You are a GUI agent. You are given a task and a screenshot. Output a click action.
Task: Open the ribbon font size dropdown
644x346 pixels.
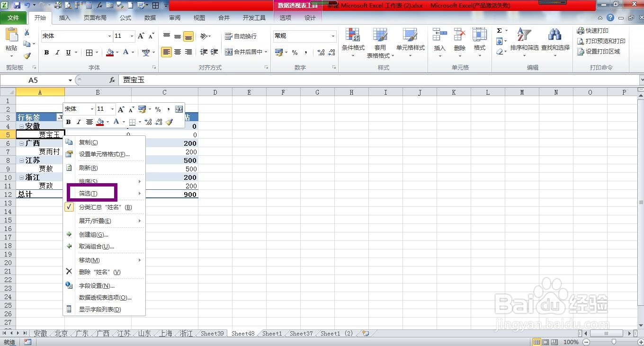click(x=132, y=36)
